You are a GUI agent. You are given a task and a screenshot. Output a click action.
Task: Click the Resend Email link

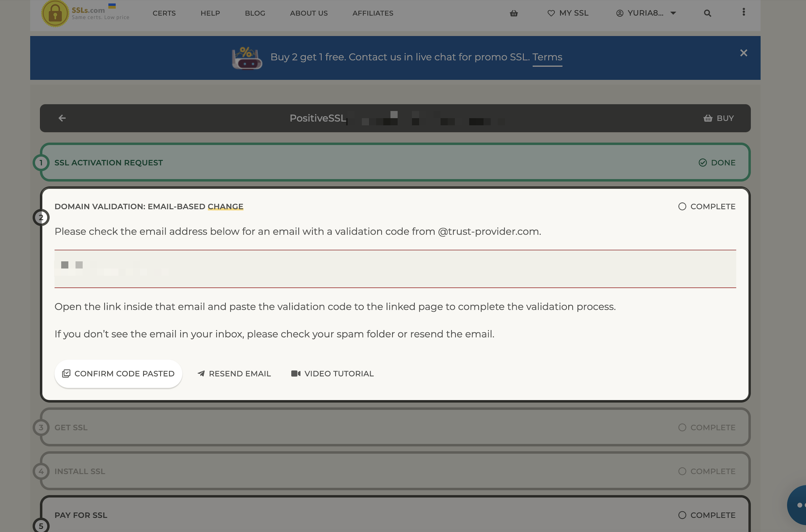(234, 374)
